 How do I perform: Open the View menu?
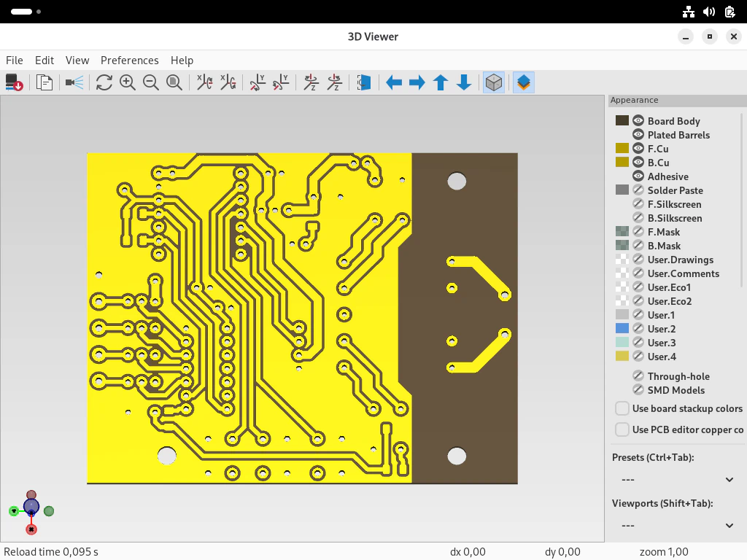[77, 61]
